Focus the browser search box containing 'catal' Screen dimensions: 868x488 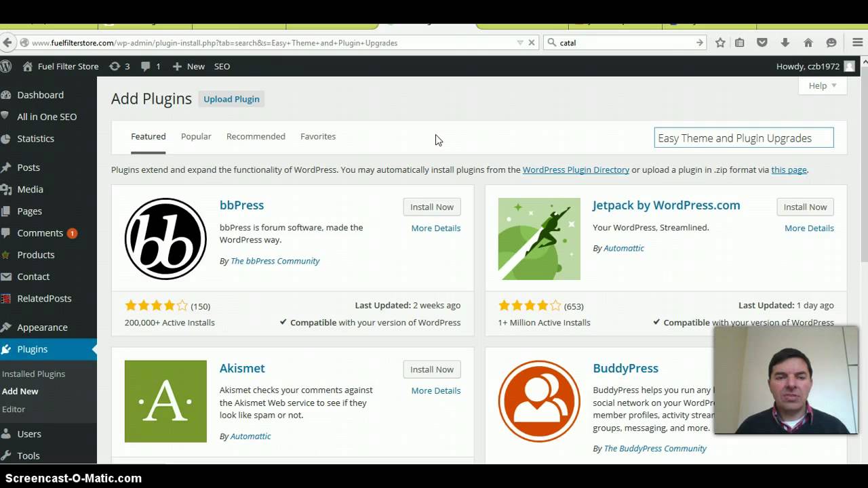[x=626, y=43]
